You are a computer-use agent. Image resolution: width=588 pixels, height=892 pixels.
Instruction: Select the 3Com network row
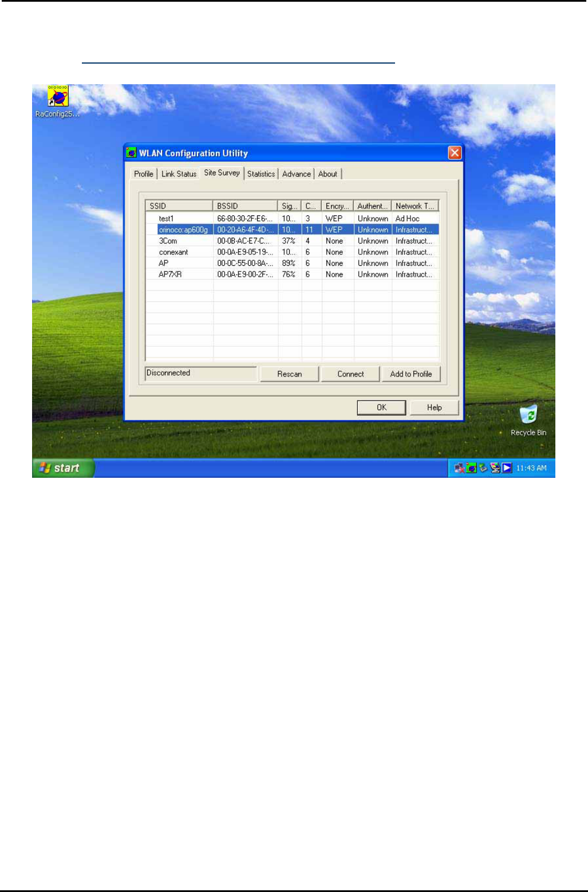coord(293,241)
